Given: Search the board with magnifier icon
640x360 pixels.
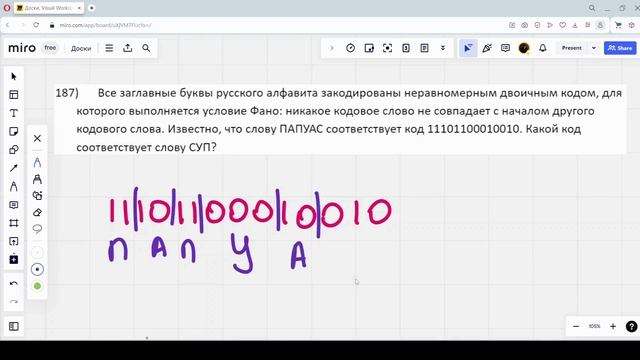Looking at the screenshot, I should click(146, 48).
